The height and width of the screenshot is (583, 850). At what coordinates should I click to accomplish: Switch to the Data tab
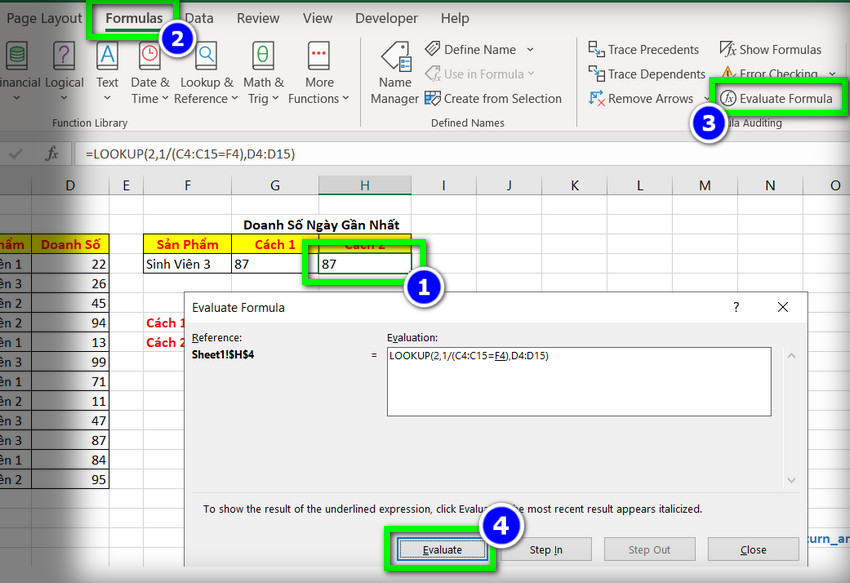(199, 18)
